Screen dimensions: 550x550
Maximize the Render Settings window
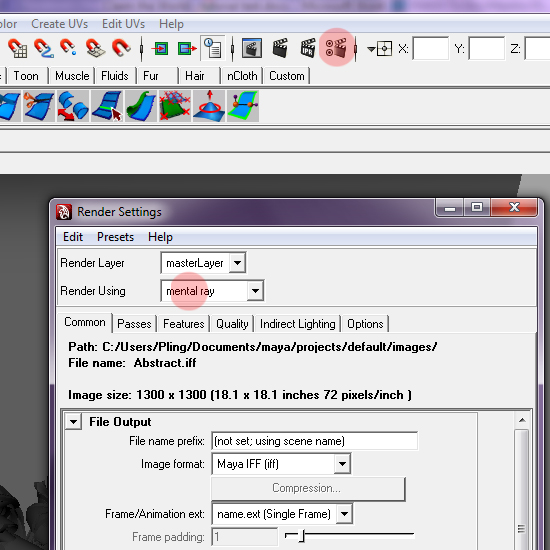tap(477, 208)
